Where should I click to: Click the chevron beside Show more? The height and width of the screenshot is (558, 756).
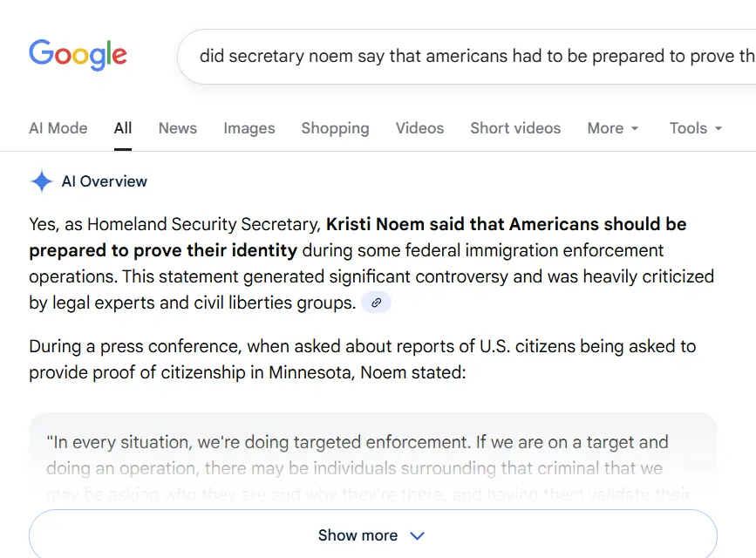[x=417, y=535]
